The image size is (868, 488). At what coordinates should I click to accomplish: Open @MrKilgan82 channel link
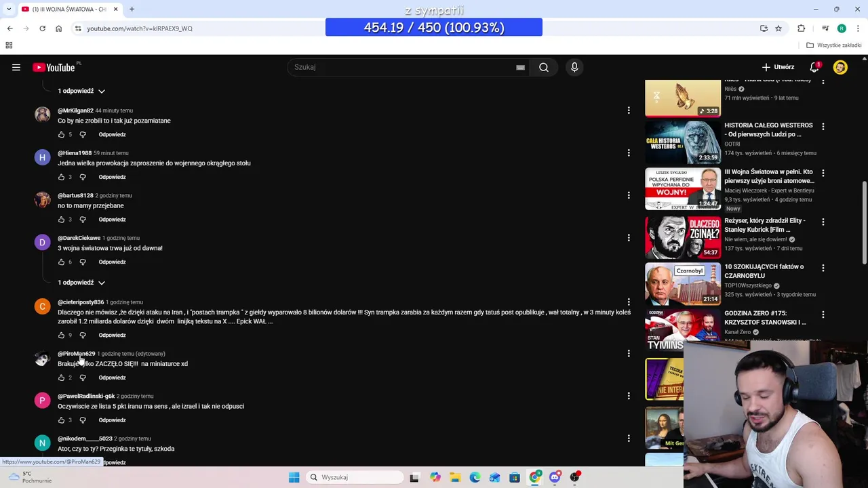tap(75, 110)
